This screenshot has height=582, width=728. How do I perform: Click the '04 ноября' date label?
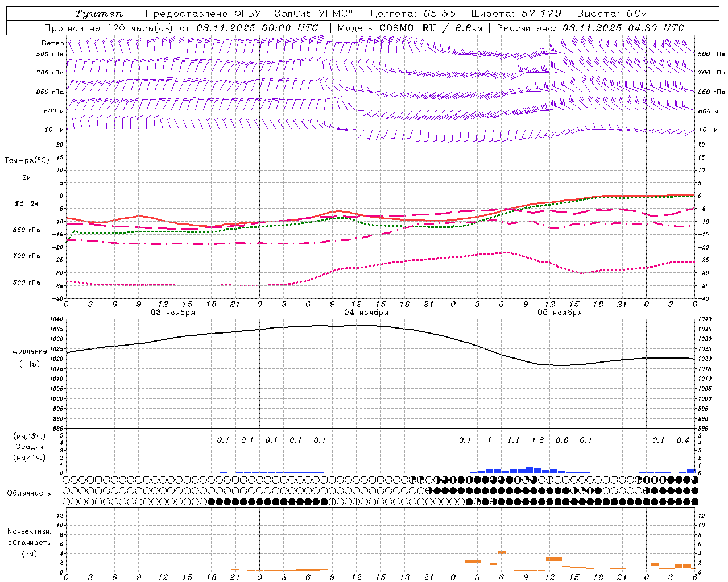coord(366,313)
